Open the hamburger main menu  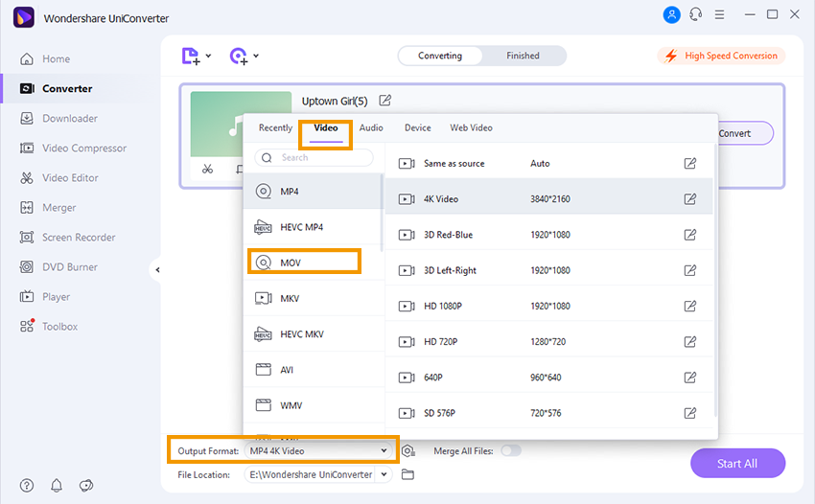tap(719, 14)
